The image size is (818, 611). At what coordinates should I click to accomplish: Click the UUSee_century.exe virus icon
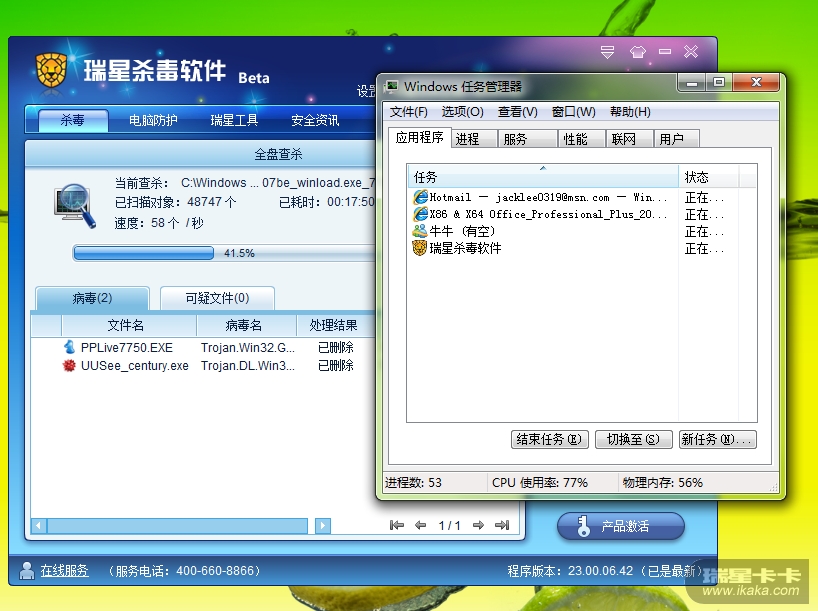click(x=69, y=365)
